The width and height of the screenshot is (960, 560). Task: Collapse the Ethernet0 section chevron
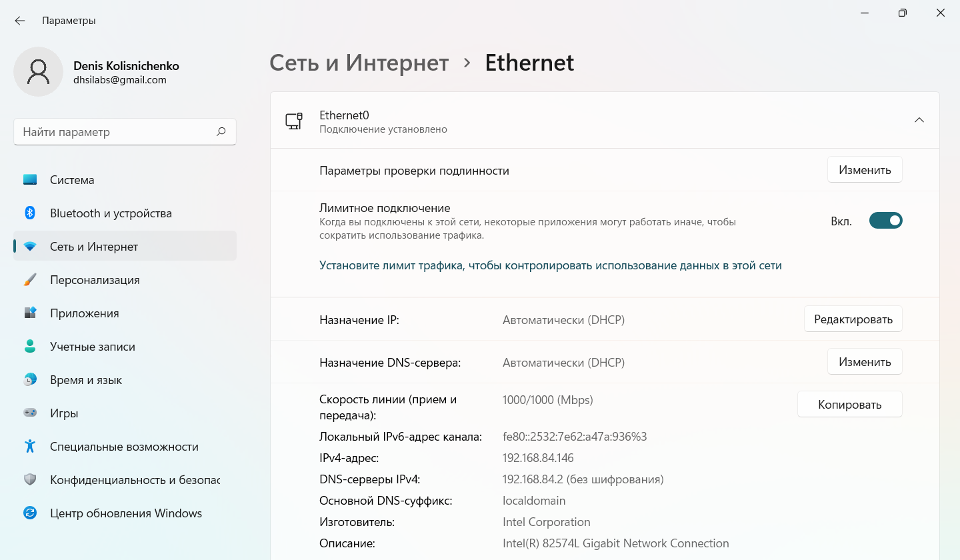[x=919, y=121]
